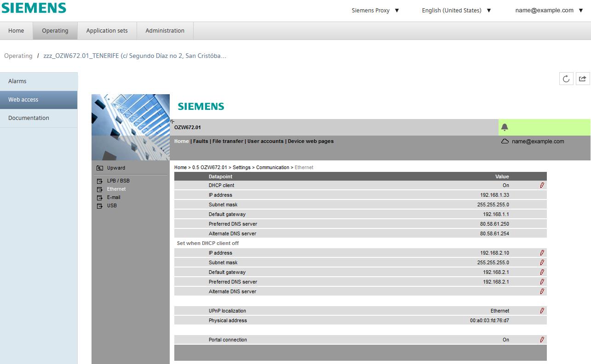Click 0.5 OZW672.01 in the breadcrumb path
Viewport: 591px width, 364px height.
point(210,167)
